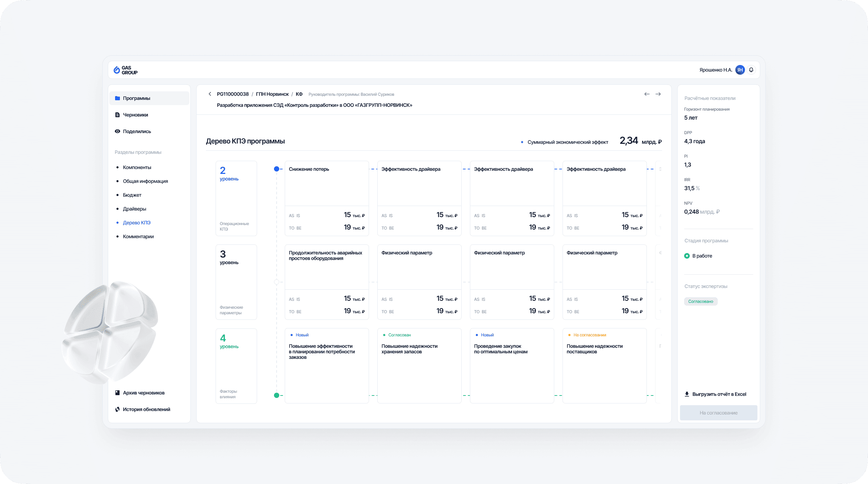This screenshot has height=484, width=868.
Task: Open the user avatar ЯН
Action: pyautogui.click(x=740, y=70)
